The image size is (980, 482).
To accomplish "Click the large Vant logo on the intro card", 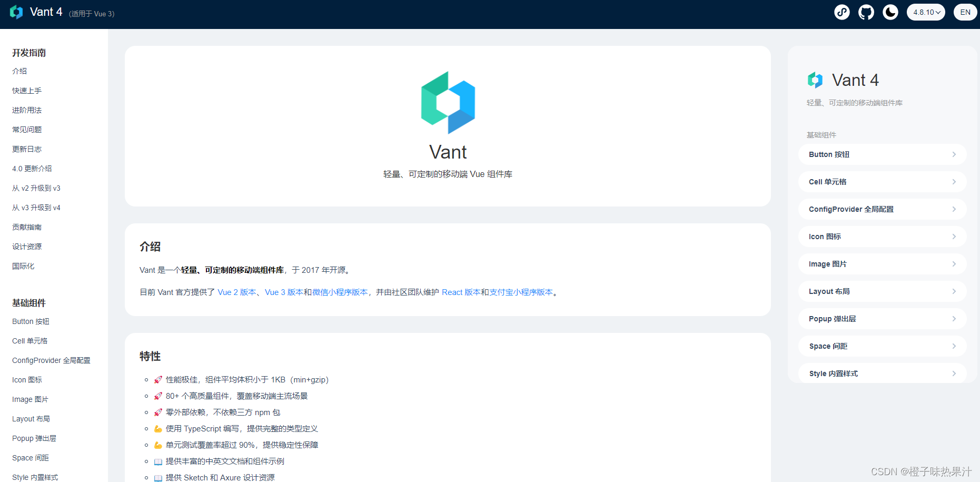I will click(448, 103).
